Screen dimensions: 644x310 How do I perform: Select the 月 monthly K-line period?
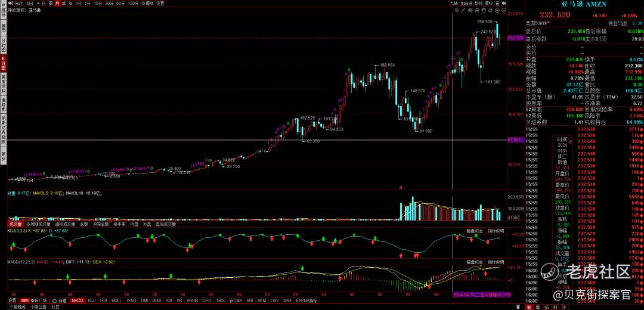(57, 3)
